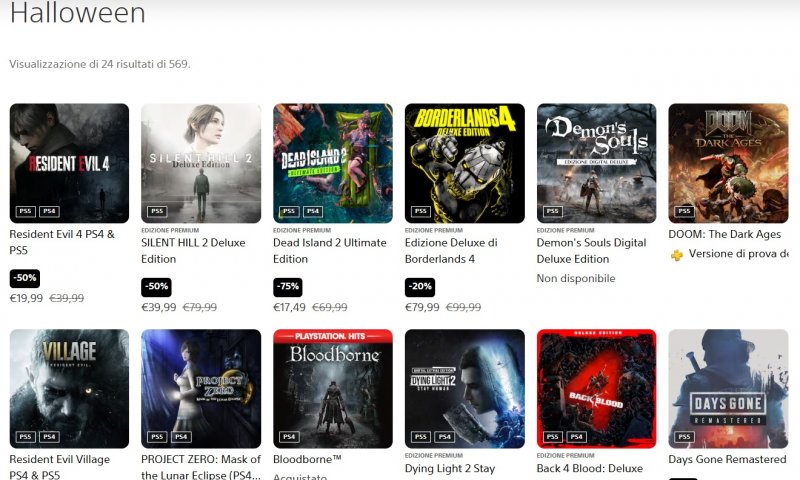
Task: Open the Dying Light 2 cover thumbnail
Action: coord(465,389)
